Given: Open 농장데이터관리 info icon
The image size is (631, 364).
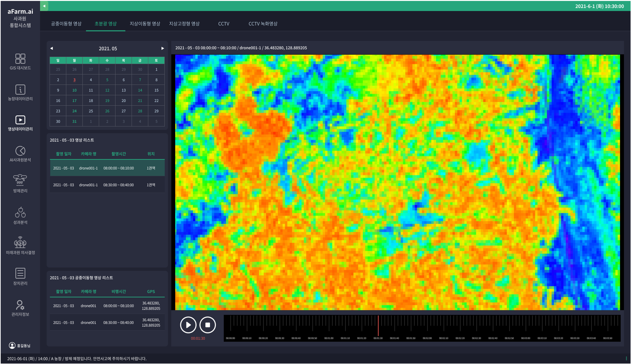Looking at the screenshot, I should tap(20, 89).
